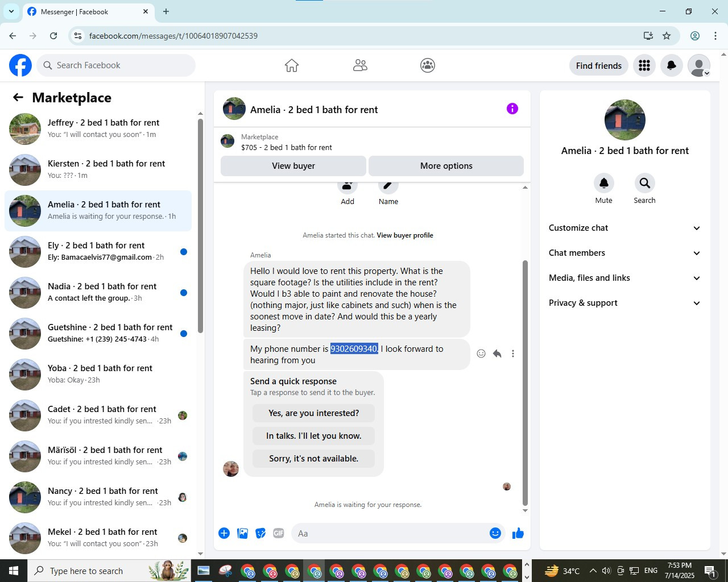Click the conversation list scrollbar
The height and width of the screenshot is (582, 728).
pyautogui.click(x=200, y=226)
